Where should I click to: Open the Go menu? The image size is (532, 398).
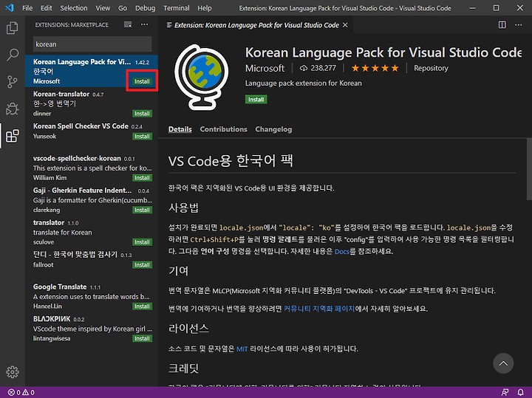tap(123, 8)
